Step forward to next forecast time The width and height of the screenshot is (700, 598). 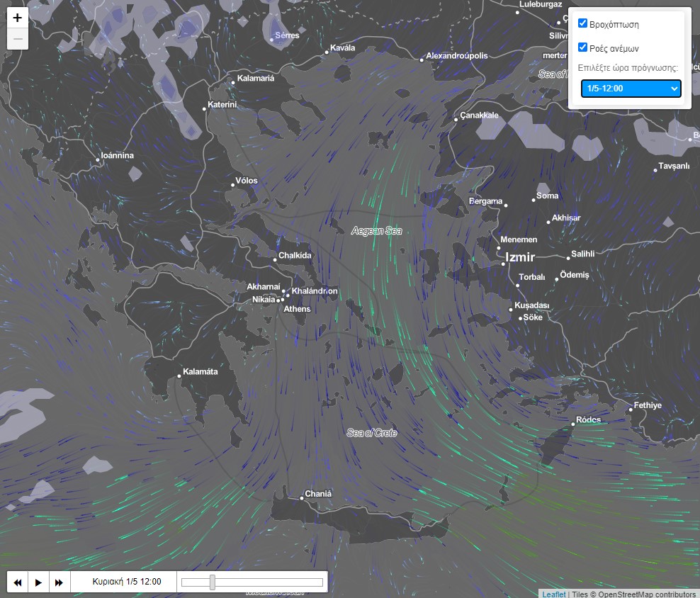tap(60, 582)
